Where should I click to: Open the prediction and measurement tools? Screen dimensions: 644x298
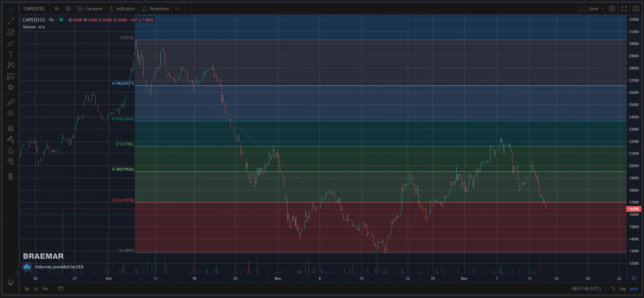coord(11,76)
